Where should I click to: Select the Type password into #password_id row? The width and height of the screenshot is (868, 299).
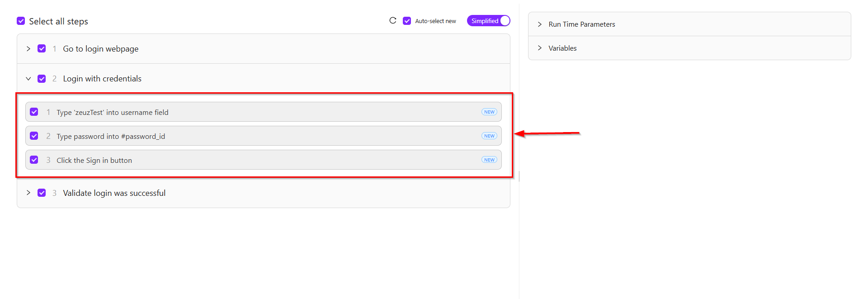[264, 136]
